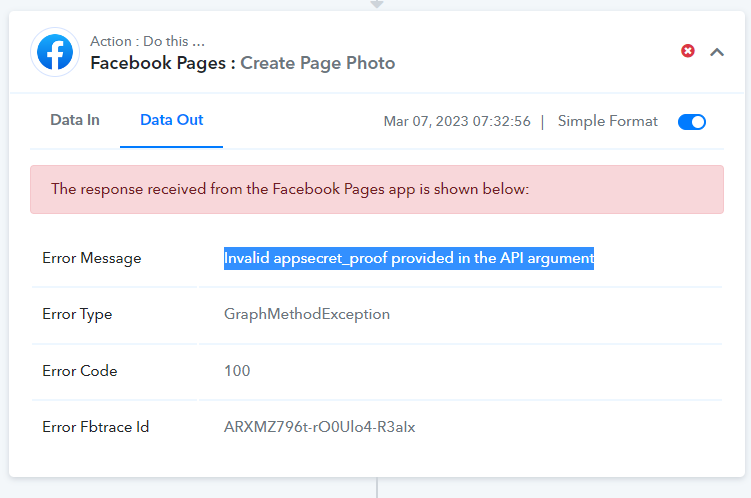This screenshot has height=498, width=751.
Task: Toggle the Simple Format switch off
Action: tap(692, 122)
